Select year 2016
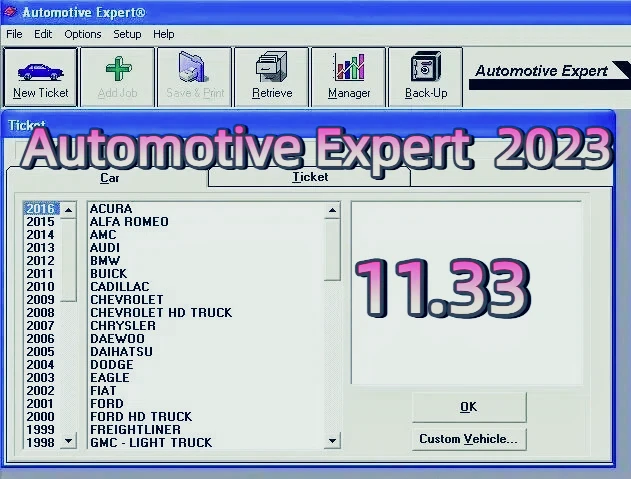The height and width of the screenshot is (479, 631). 40,209
